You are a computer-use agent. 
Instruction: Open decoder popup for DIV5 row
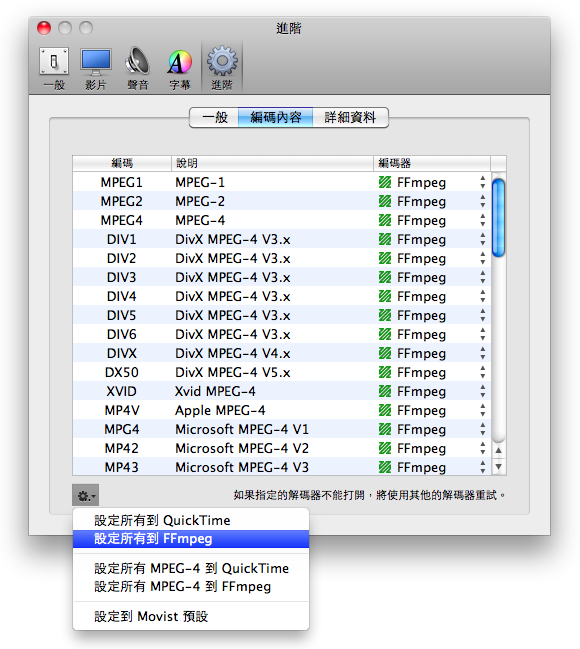tap(483, 315)
